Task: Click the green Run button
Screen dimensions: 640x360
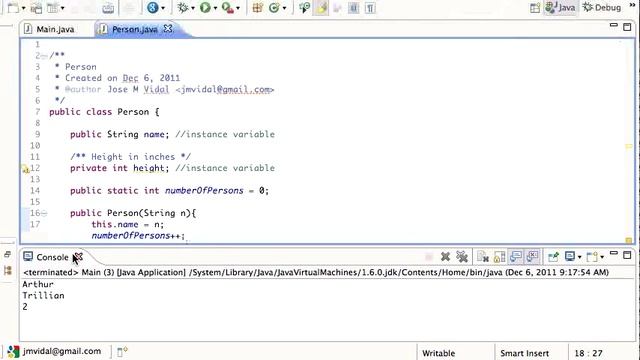Action: [205, 7]
